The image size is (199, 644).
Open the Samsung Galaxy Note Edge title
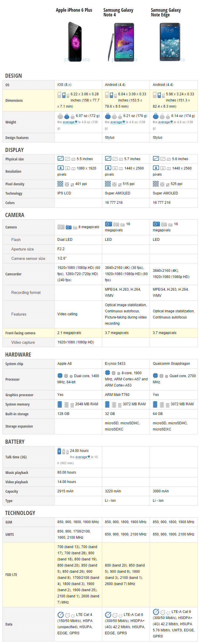point(166,12)
